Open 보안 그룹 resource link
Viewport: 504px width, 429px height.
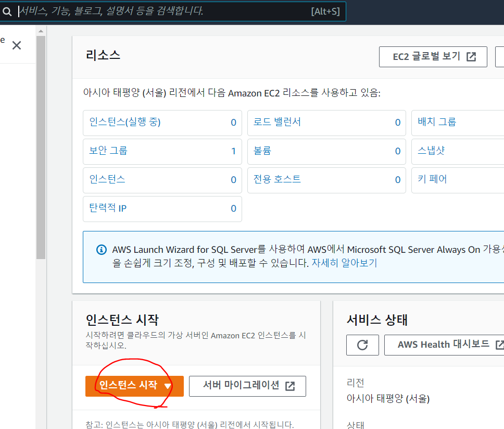click(x=108, y=151)
